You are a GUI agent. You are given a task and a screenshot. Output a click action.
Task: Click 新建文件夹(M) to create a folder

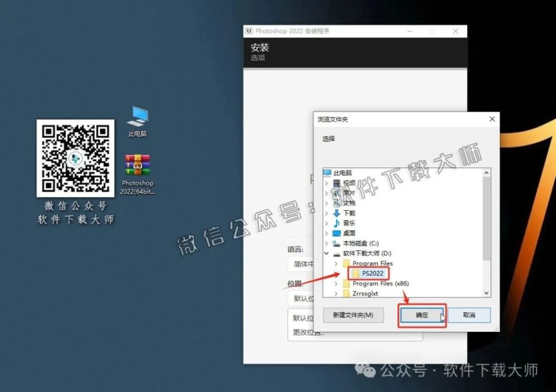[x=352, y=315]
